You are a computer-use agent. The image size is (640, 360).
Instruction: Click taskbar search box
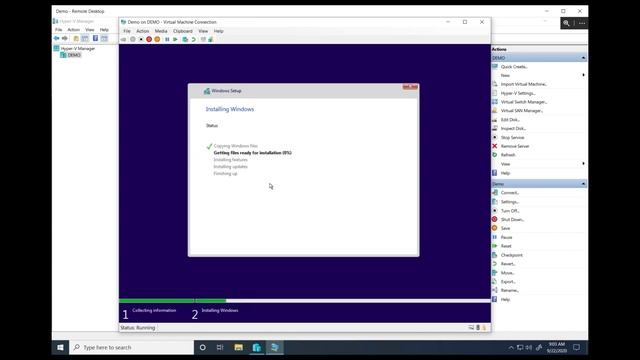click(131, 347)
